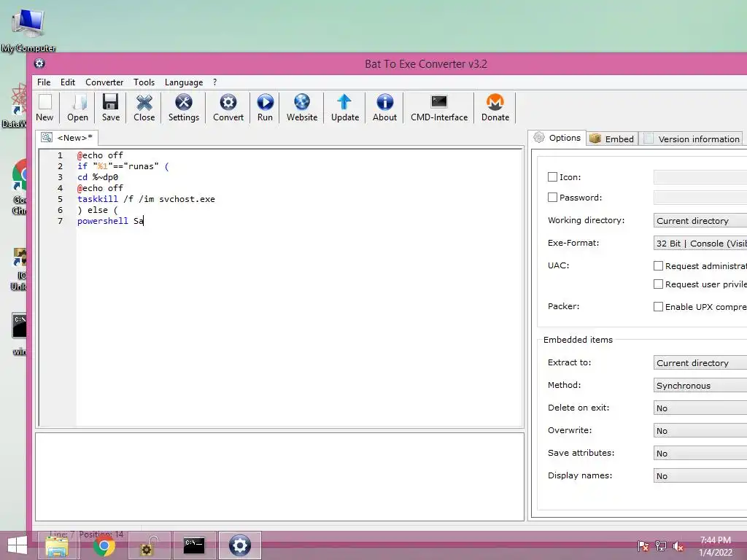Open the Display names dropdown
The image size is (747, 560).
point(700,476)
